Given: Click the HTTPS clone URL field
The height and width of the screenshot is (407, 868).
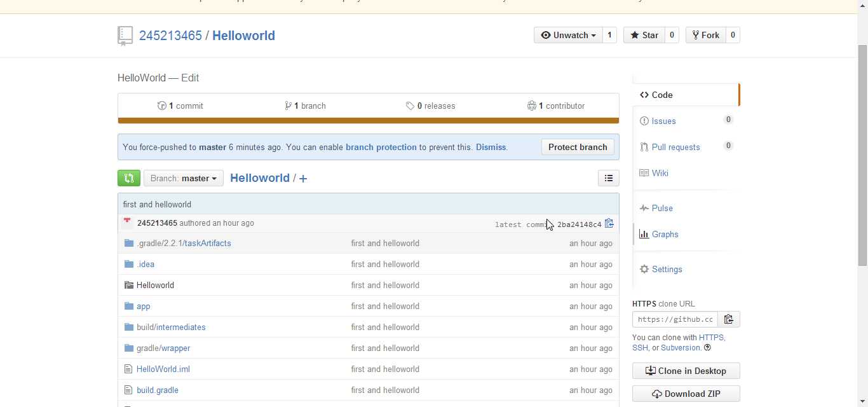Looking at the screenshot, I should (675, 319).
